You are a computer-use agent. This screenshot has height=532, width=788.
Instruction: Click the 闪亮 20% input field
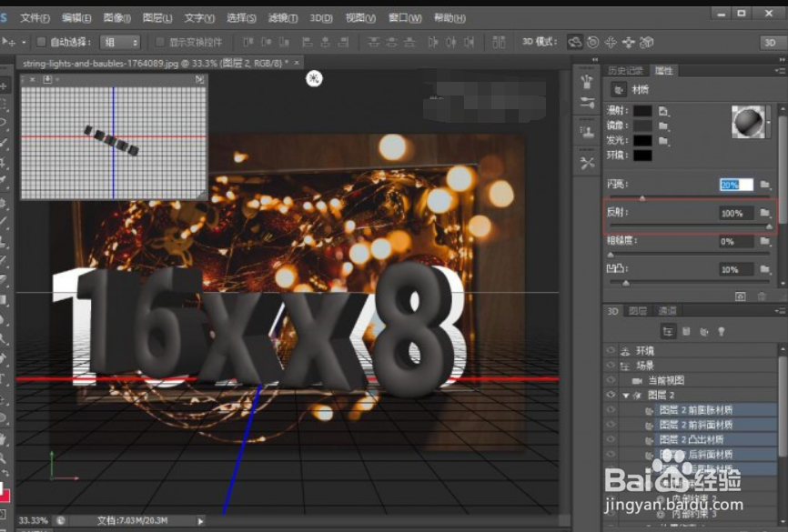tap(736, 185)
